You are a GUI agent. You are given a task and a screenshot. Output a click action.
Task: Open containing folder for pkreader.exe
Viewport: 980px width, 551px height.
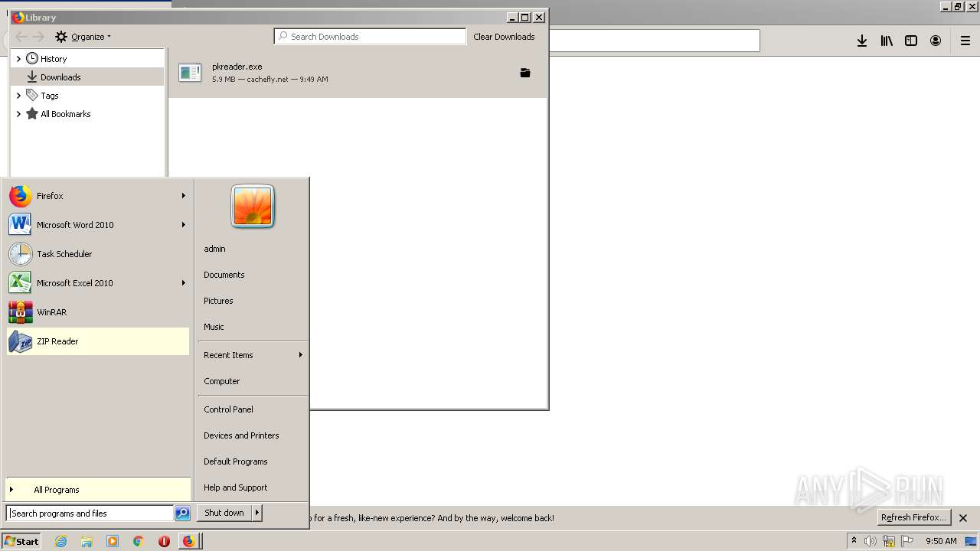tap(525, 73)
